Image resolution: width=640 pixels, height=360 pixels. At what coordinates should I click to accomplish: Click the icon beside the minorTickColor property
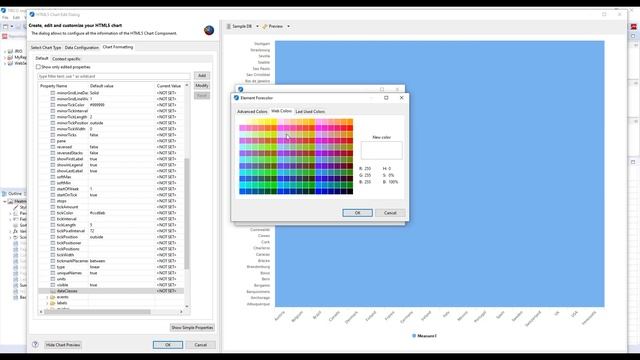(x=53, y=105)
